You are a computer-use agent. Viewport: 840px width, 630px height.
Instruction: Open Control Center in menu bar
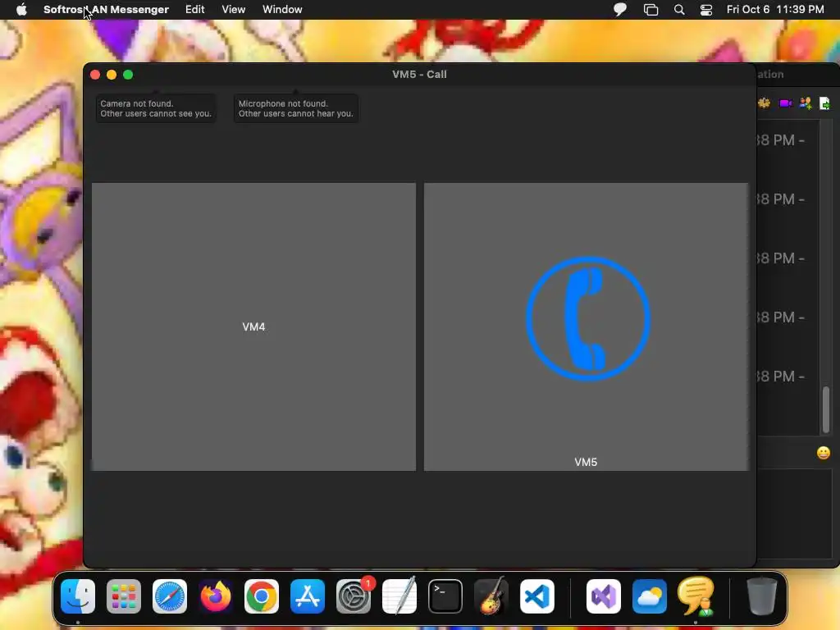(x=706, y=10)
